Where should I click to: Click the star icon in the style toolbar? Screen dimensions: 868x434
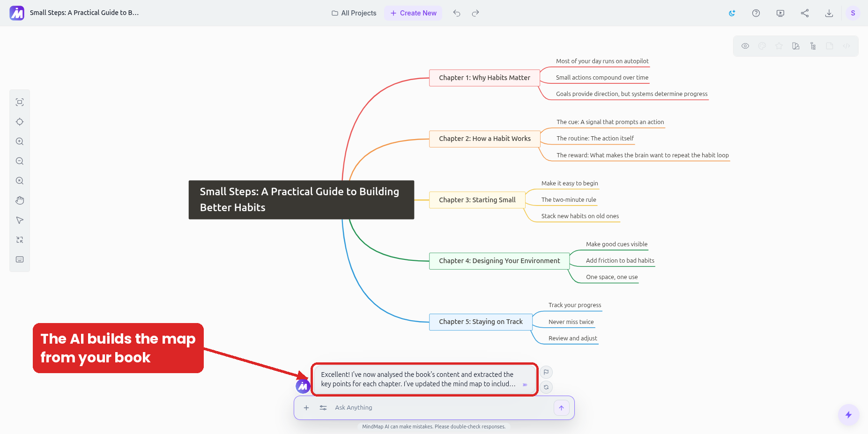click(x=779, y=46)
